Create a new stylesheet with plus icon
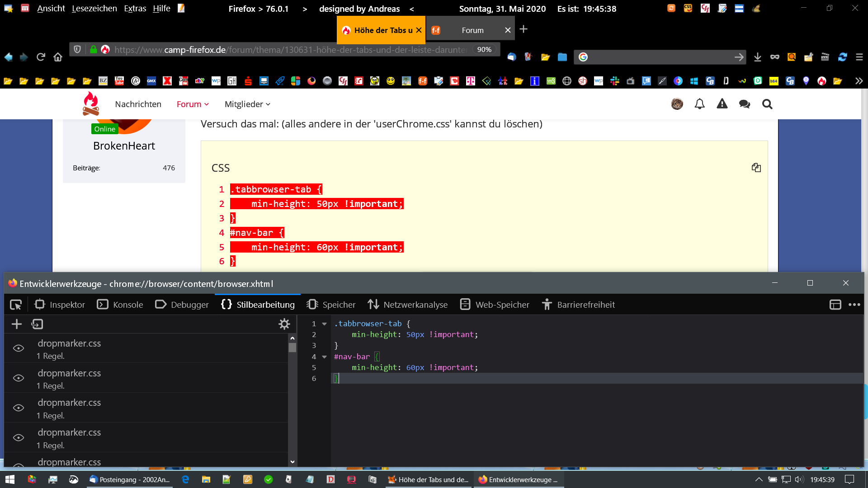The height and width of the screenshot is (488, 868). click(17, 324)
